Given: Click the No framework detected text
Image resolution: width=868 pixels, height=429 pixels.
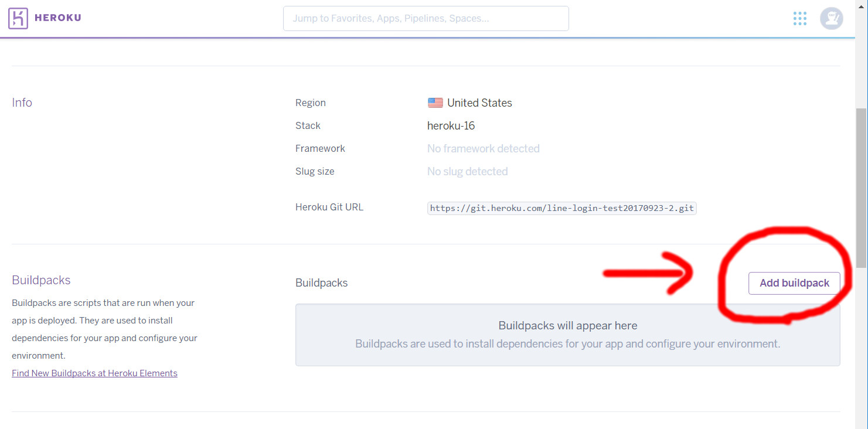Looking at the screenshot, I should [x=483, y=148].
